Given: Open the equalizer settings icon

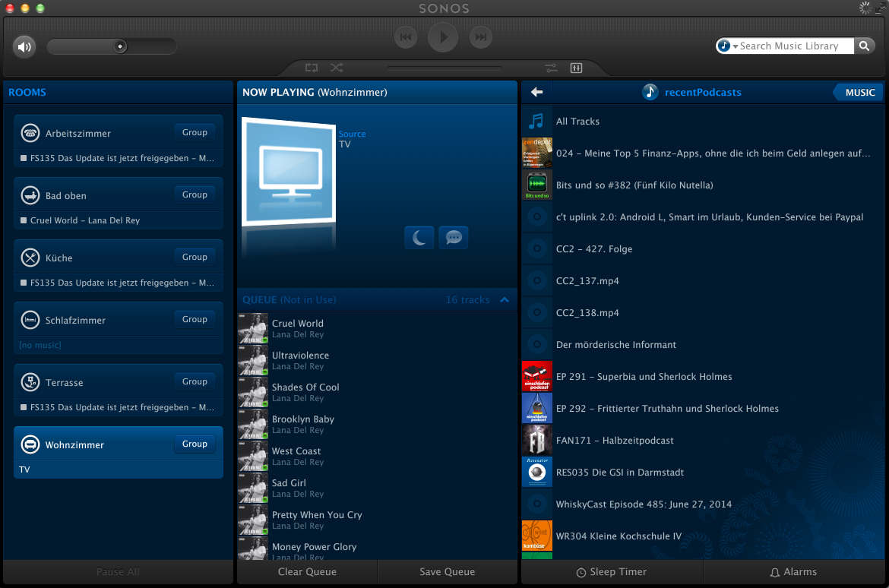Looking at the screenshot, I should coord(576,68).
